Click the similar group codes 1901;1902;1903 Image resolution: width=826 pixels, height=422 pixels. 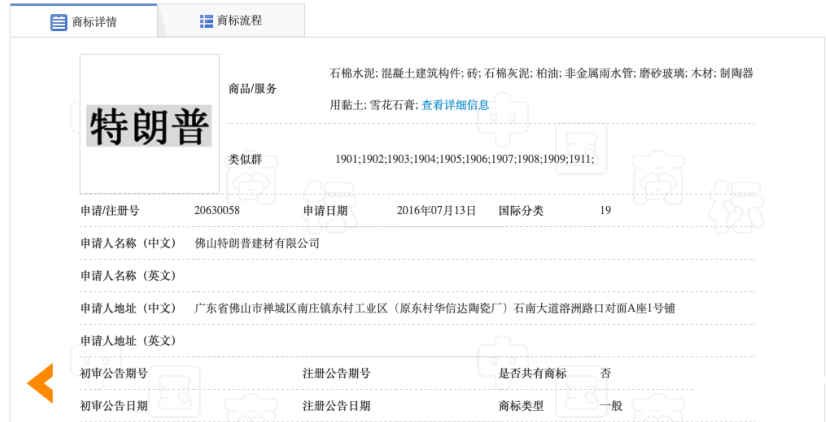click(x=464, y=159)
